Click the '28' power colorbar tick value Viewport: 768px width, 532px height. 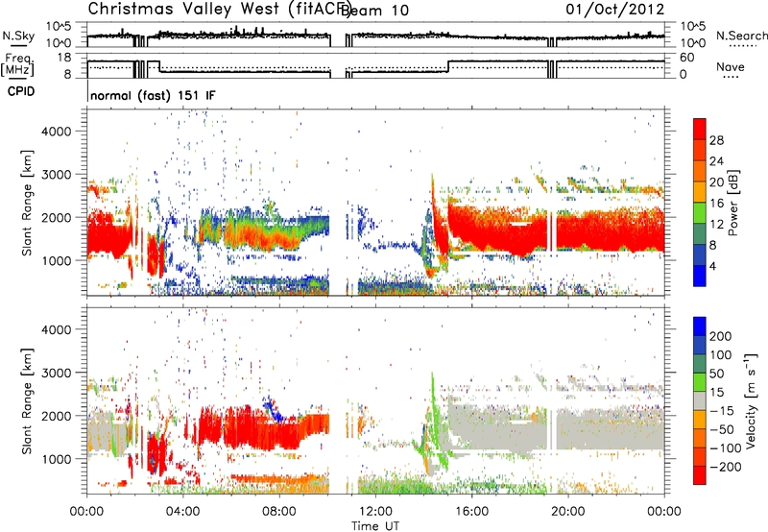[716, 140]
